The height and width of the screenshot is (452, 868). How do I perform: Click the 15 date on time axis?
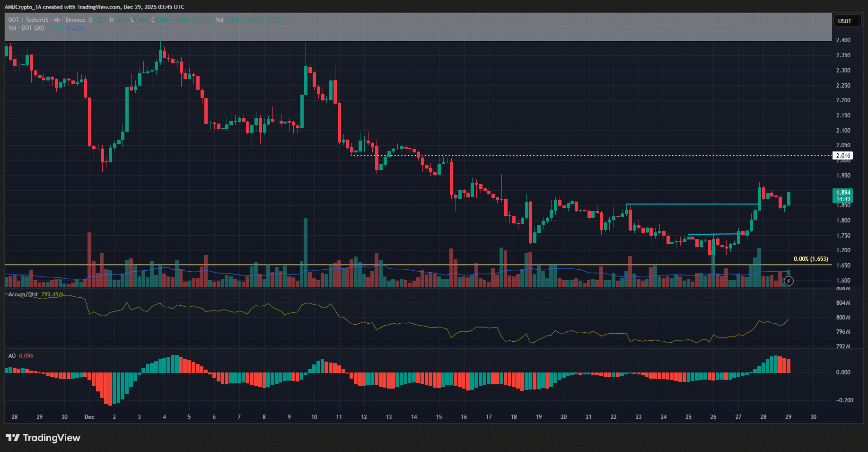pos(439,417)
